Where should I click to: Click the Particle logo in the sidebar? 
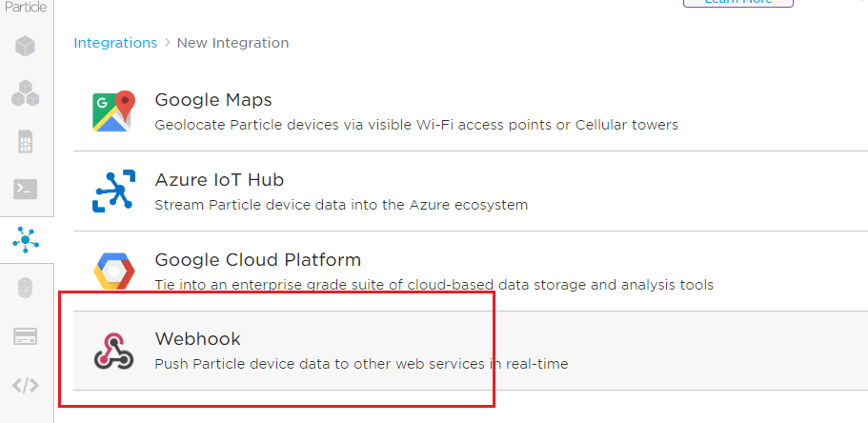tap(24, 6)
